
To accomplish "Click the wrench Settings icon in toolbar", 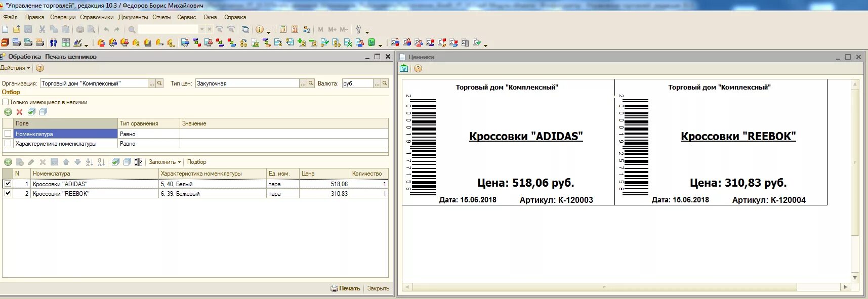I will (358, 29).
